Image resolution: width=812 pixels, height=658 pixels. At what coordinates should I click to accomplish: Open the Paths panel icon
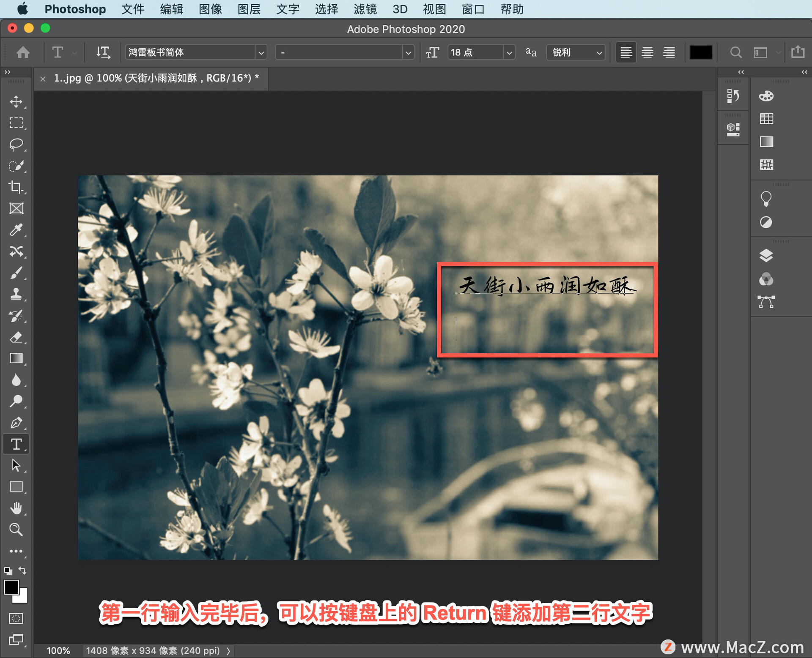click(766, 302)
